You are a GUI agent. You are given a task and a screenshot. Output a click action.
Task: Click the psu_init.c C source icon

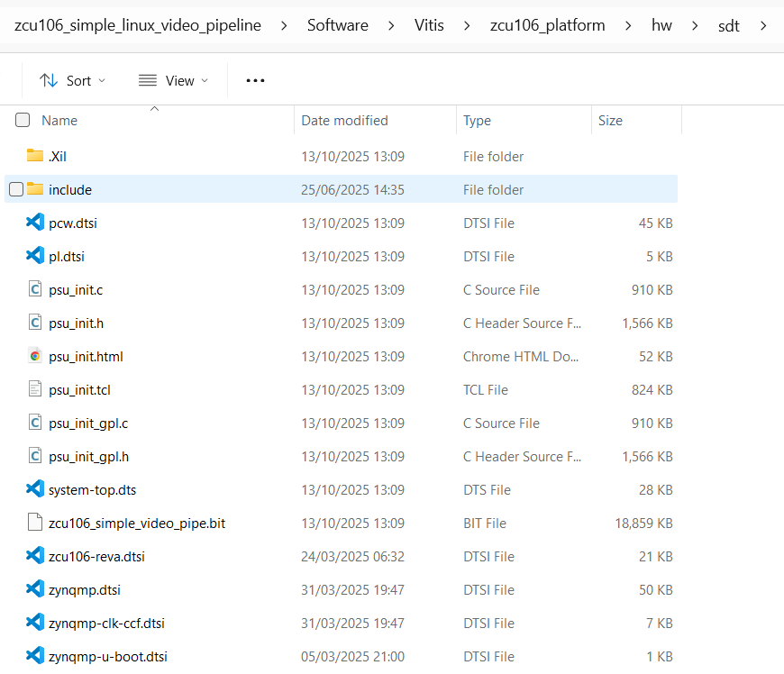click(x=35, y=289)
